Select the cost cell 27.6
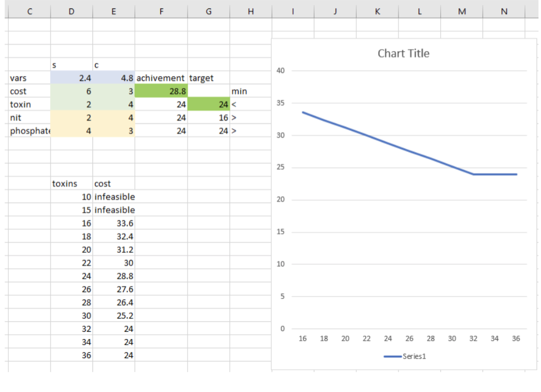The height and width of the screenshot is (392, 541). [x=114, y=289]
